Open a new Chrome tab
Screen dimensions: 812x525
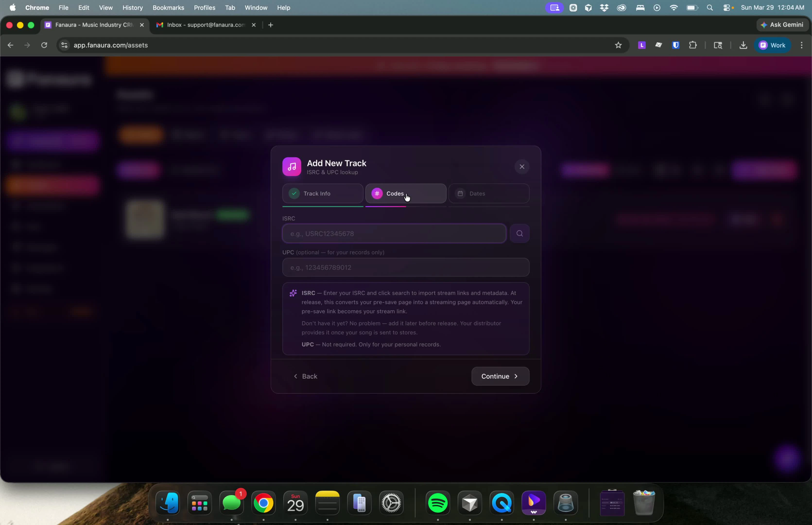pyautogui.click(x=271, y=25)
